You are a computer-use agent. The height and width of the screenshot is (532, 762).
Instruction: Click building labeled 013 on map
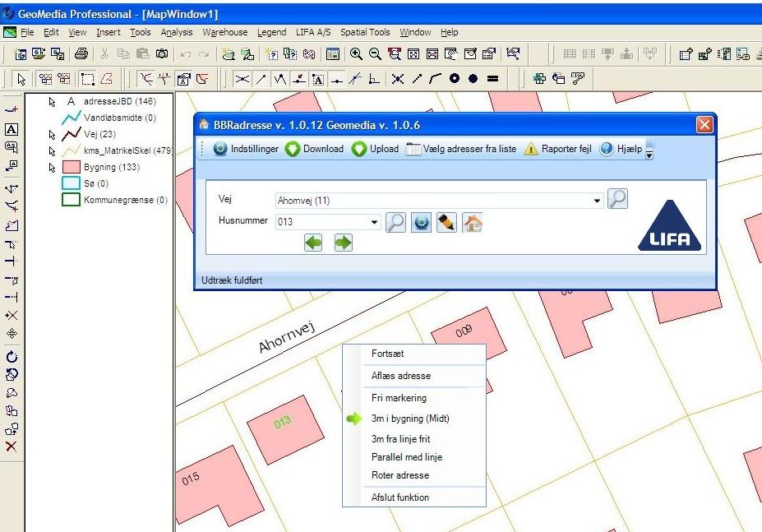(285, 429)
